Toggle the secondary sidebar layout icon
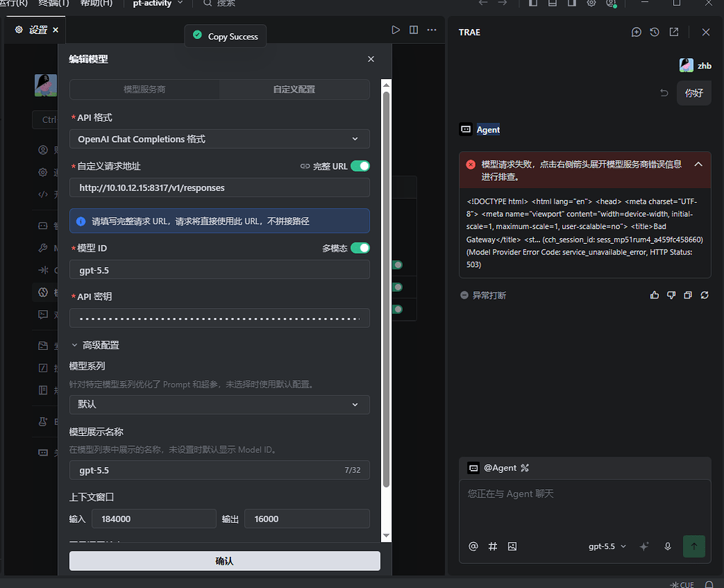This screenshot has width=724, height=588. [571, 3]
